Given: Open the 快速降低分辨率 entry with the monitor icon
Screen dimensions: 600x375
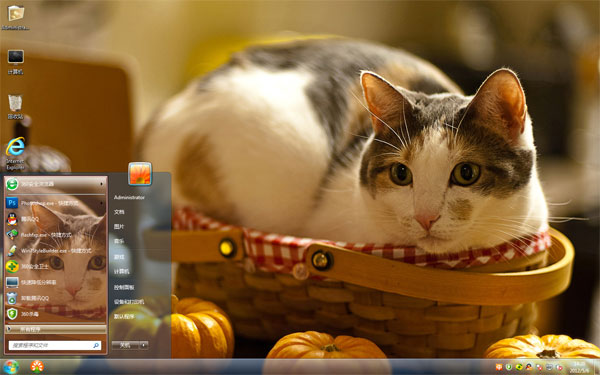Looking at the screenshot, I should pos(55,282).
